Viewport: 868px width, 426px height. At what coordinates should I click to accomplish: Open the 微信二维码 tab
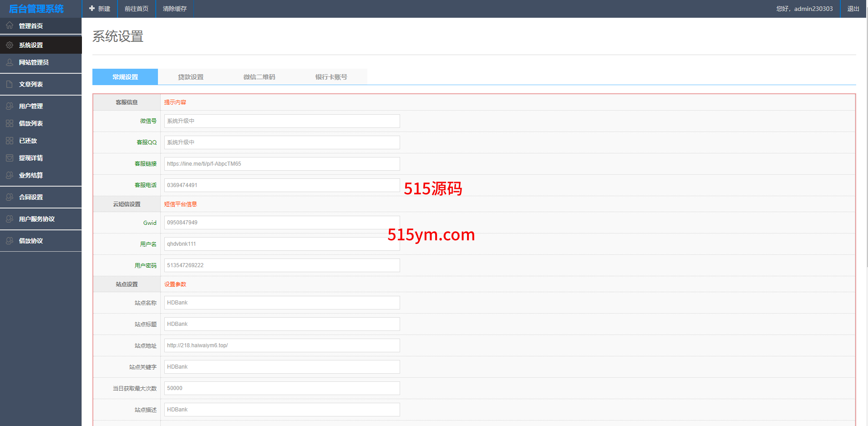pyautogui.click(x=259, y=77)
